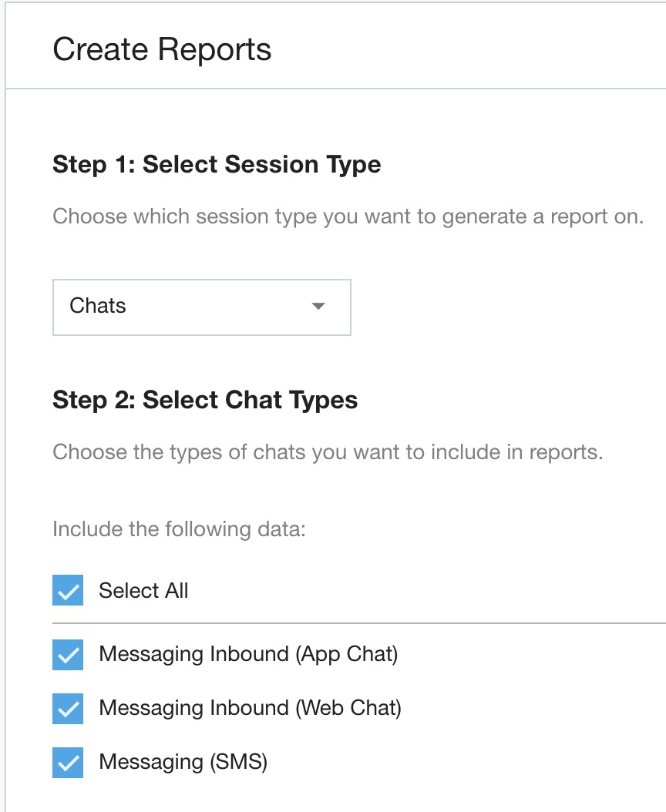Click the chat types description text
This screenshot has width=666, height=812.
[x=328, y=451]
